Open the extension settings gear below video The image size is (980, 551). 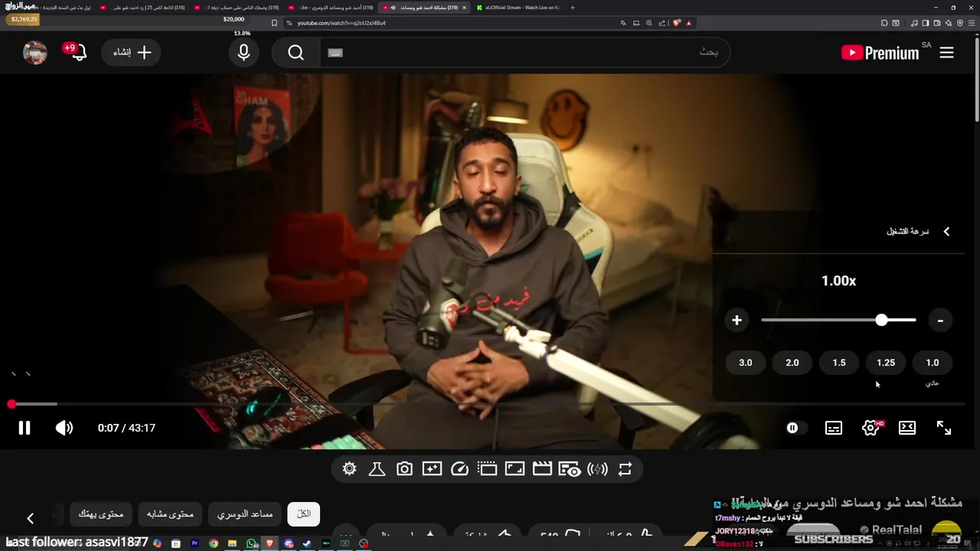tap(349, 469)
